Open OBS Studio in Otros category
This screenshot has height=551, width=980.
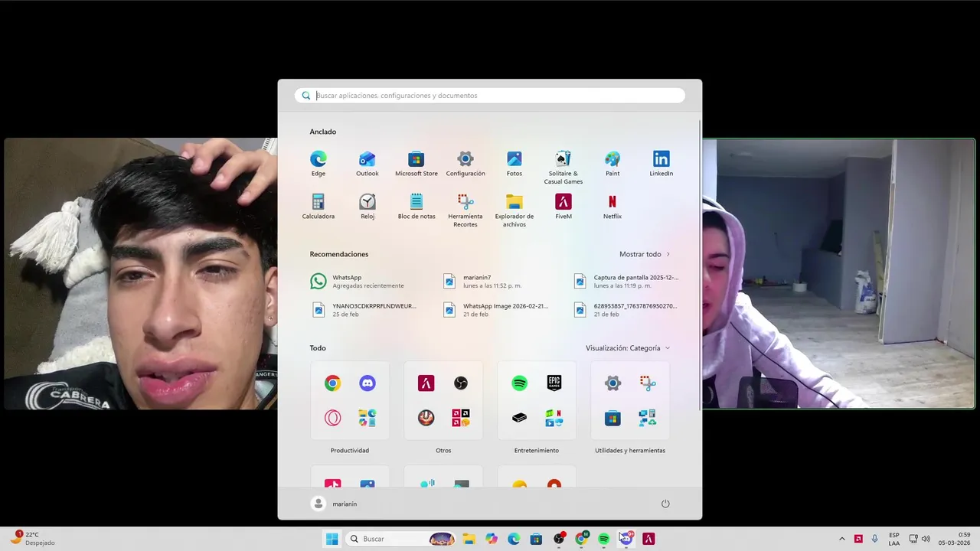tap(461, 383)
